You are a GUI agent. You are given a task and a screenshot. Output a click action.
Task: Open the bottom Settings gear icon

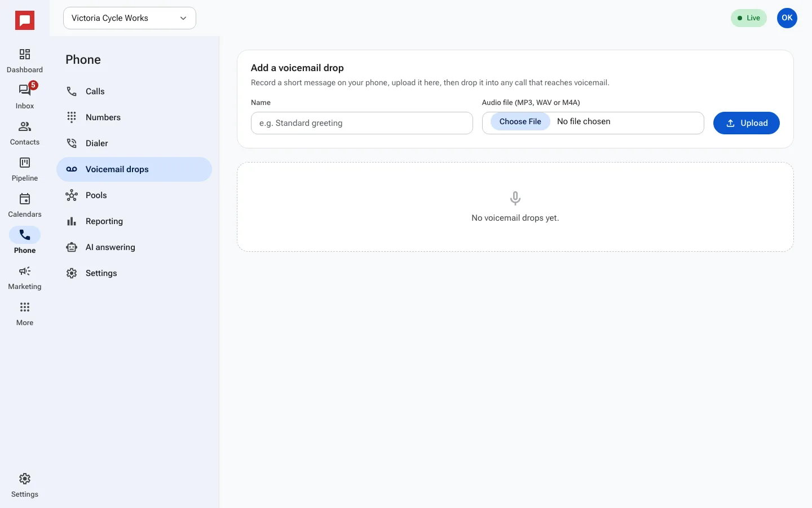click(x=25, y=479)
